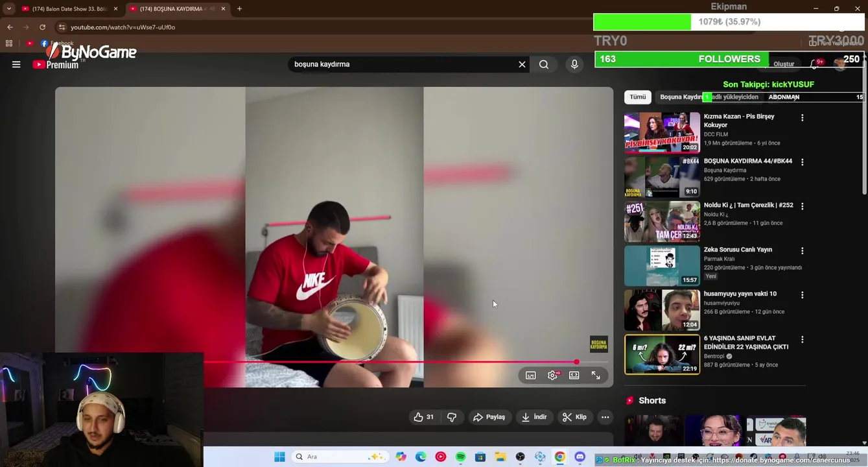Click the Klip button
The width and height of the screenshot is (868, 467).
pyautogui.click(x=574, y=417)
